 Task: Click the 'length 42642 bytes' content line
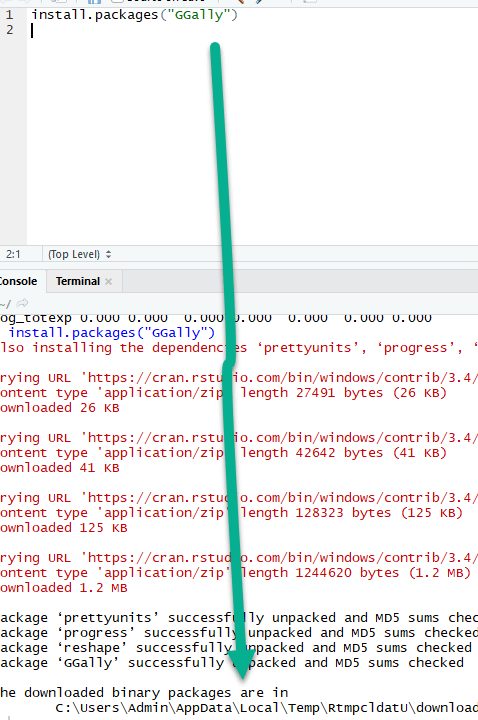224,453
